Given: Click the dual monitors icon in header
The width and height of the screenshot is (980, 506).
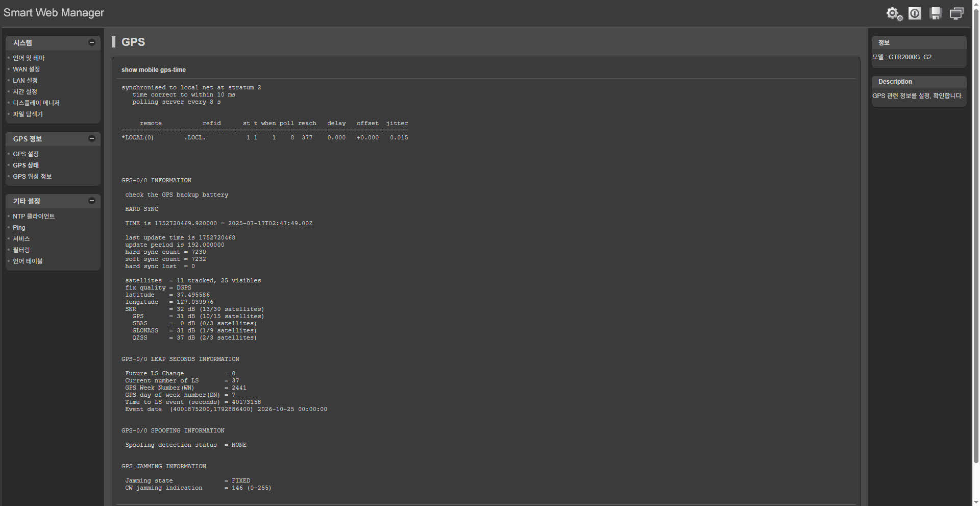Looking at the screenshot, I should pyautogui.click(x=956, y=13).
